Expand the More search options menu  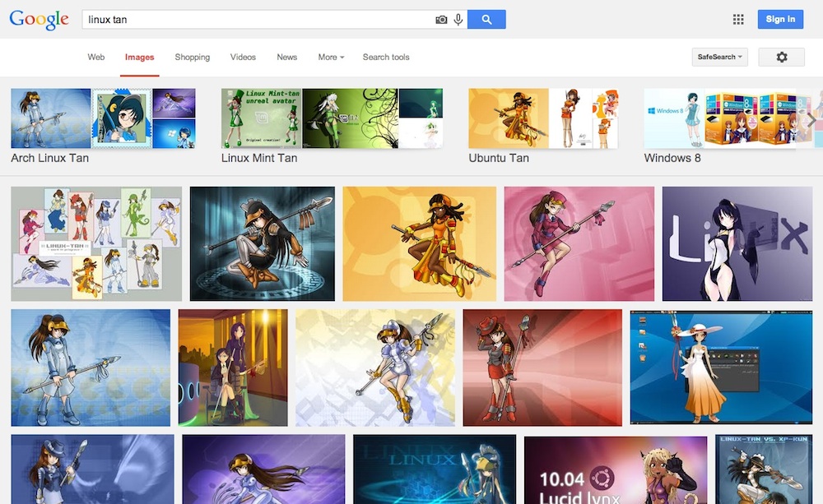[331, 58]
